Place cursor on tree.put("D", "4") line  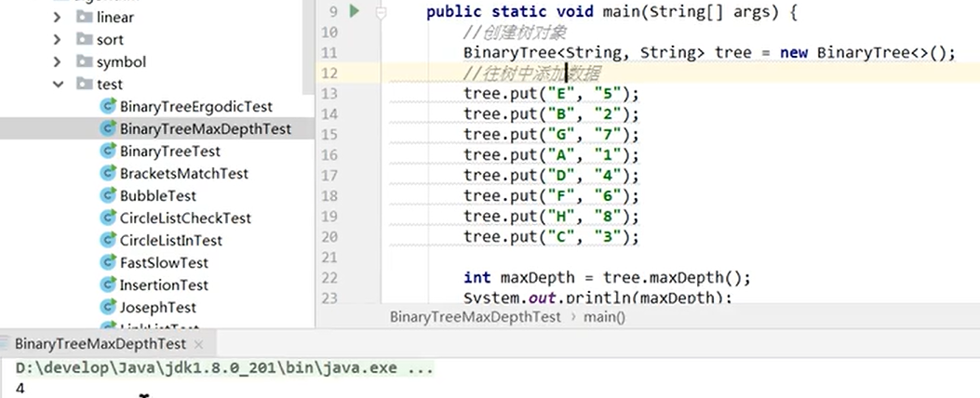click(x=551, y=176)
